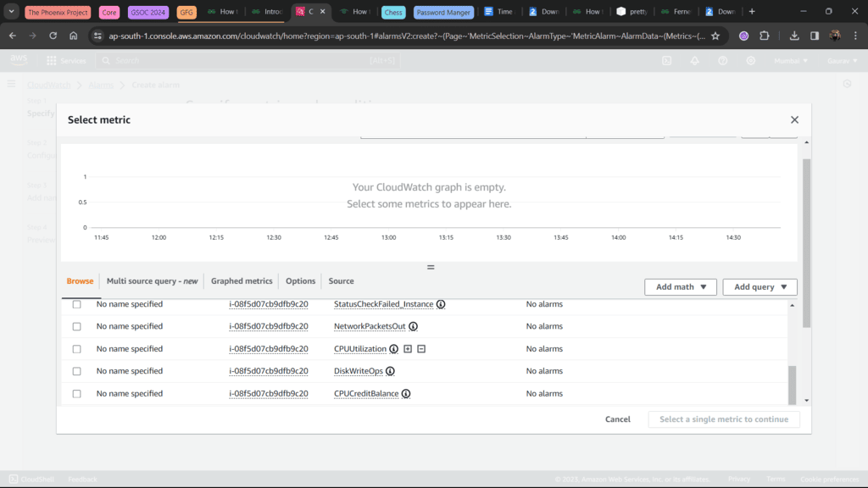The width and height of the screenshot is (868, 488).
Task: Open the Add math dropdown
Action: coord(681,287)
